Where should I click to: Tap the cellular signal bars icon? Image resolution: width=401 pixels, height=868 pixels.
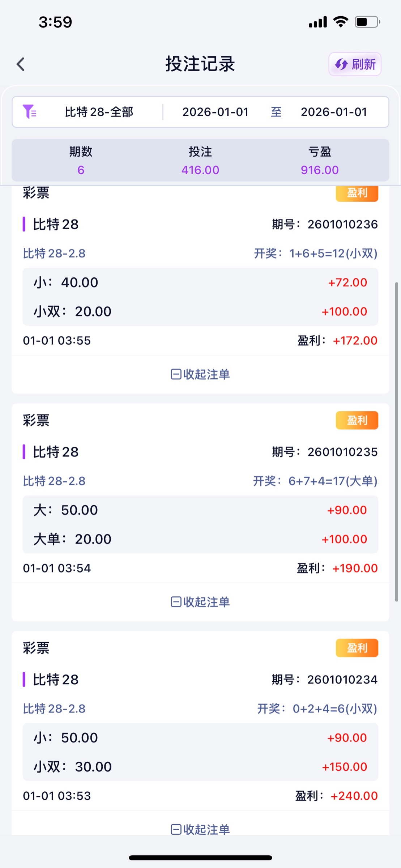pos(318,22)
